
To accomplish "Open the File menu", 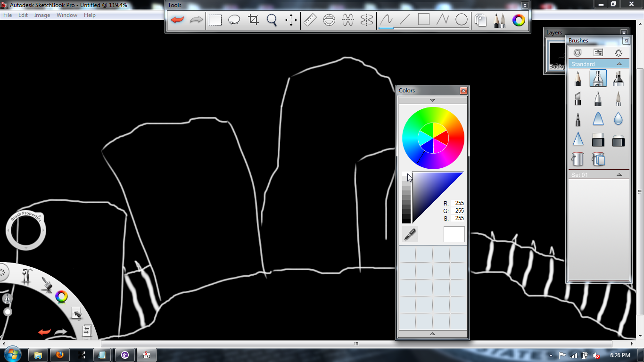I will coord(8,15).
